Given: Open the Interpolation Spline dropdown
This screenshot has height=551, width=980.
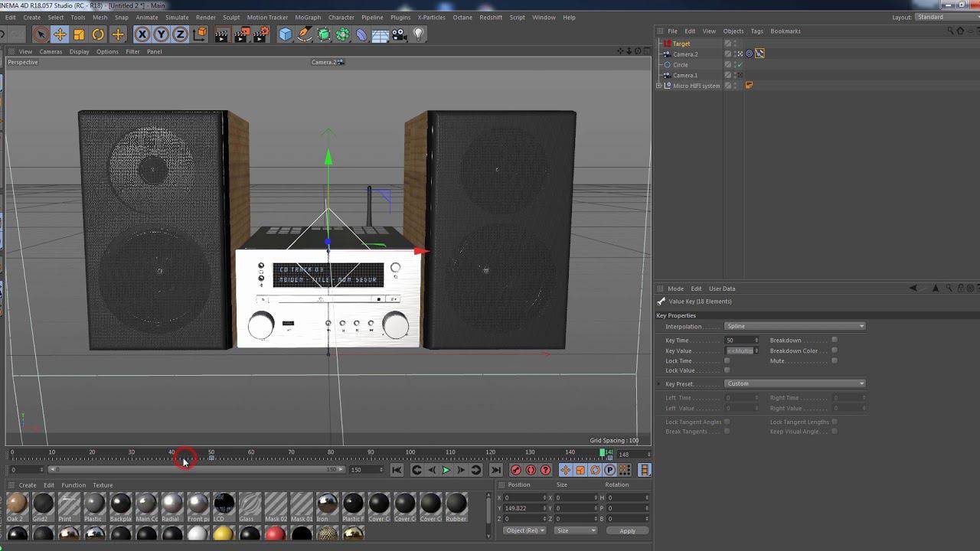Looking at the screenshot, I should click(x=795, y=327).
